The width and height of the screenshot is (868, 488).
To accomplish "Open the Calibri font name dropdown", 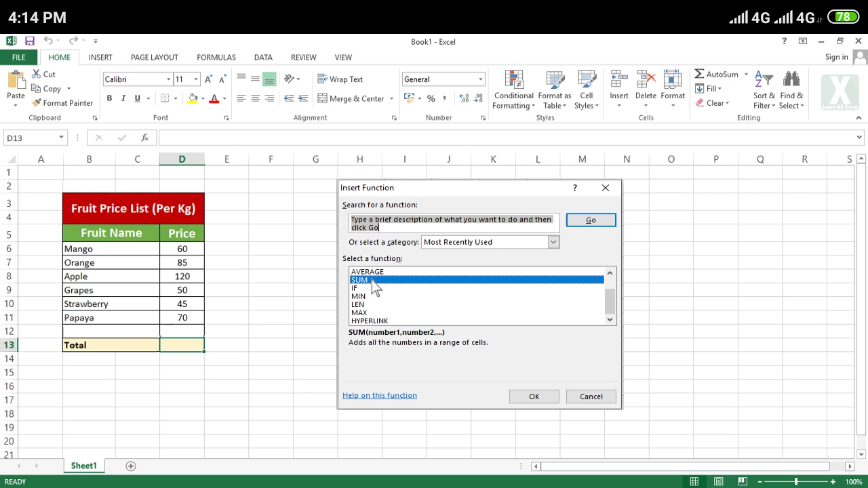I will click(x=168, y=79).
